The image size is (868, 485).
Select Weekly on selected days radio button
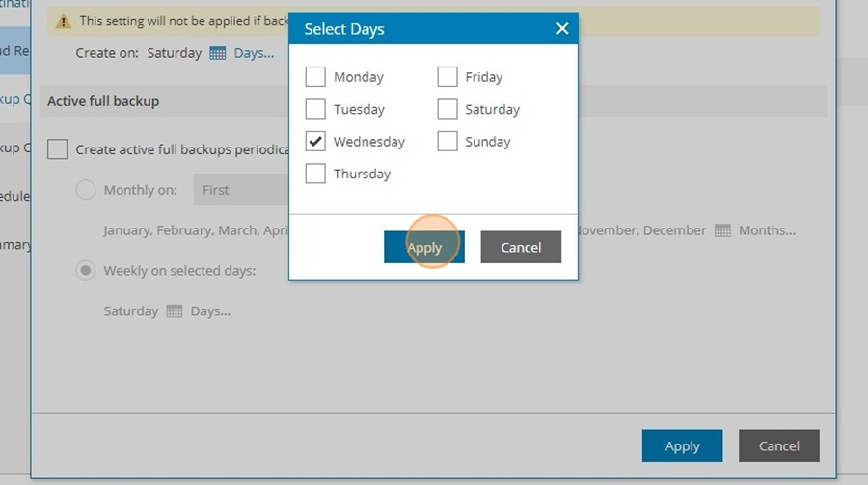pos(85,270)
